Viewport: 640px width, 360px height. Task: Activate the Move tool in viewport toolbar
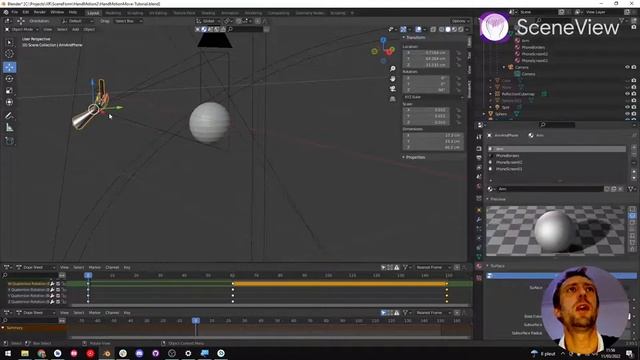(9, 67)
